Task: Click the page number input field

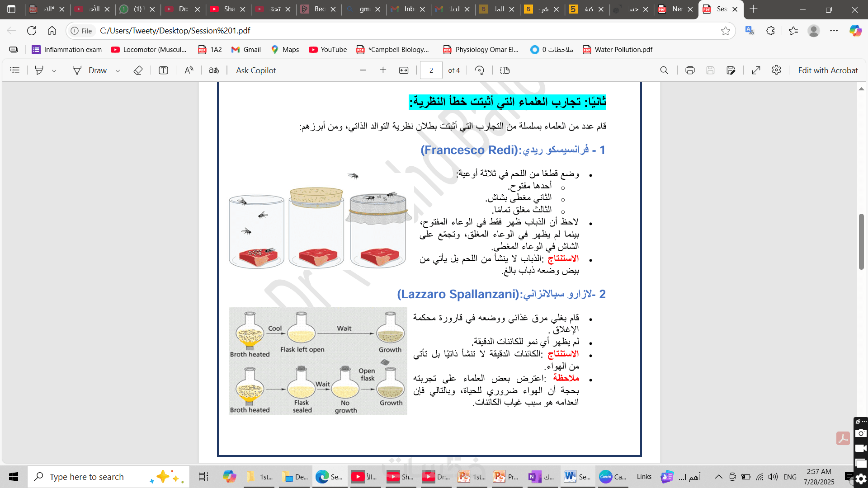Action: pyautogui.click(x=431, y=70)
